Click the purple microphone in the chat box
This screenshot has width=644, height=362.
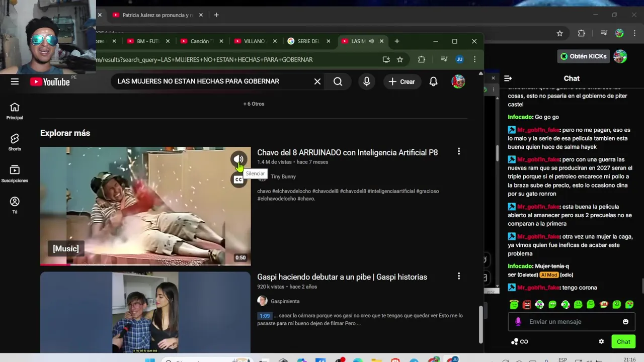pyautogui.click(x=518, y=322)
